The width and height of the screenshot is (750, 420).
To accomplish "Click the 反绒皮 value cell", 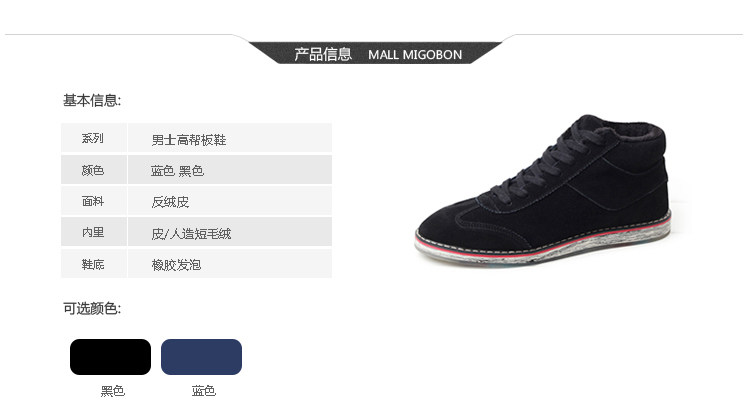I will (x=230, y=200).
